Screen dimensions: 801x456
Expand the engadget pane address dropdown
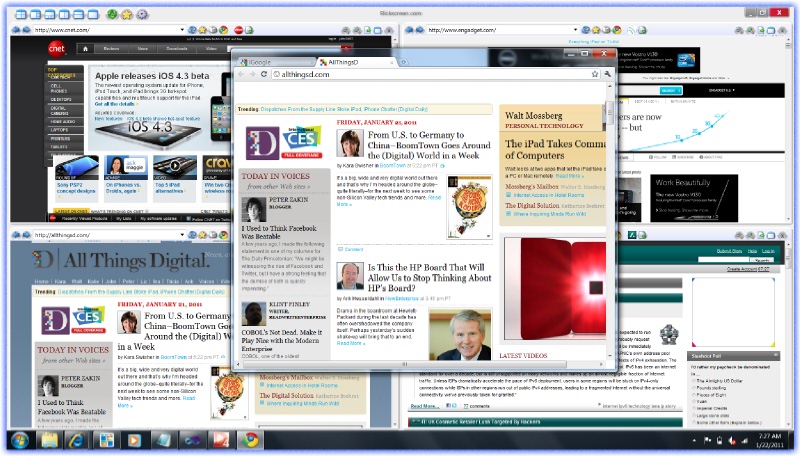(x=575, y=30)
